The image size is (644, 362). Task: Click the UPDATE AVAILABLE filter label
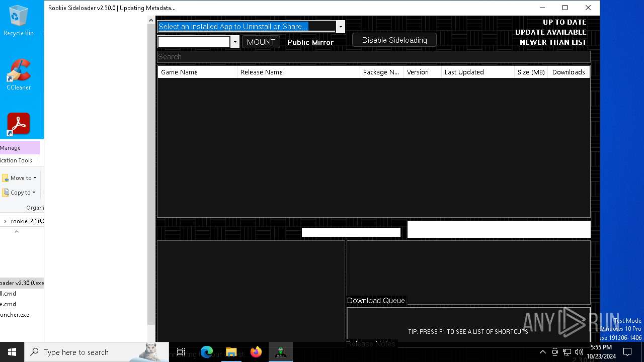(551, 32)
